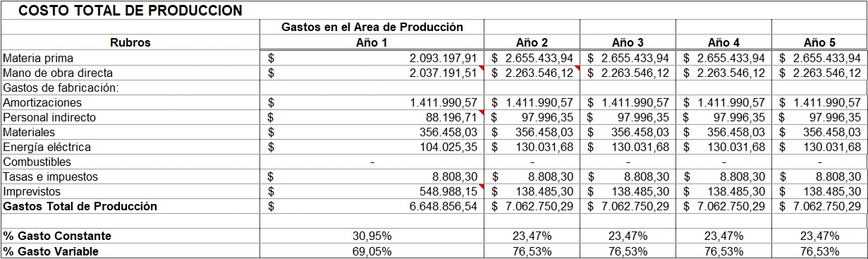Click Gastos Total de Producción Año 1 total
Viewport: 868px width, 259px height.
click(372, 206)
